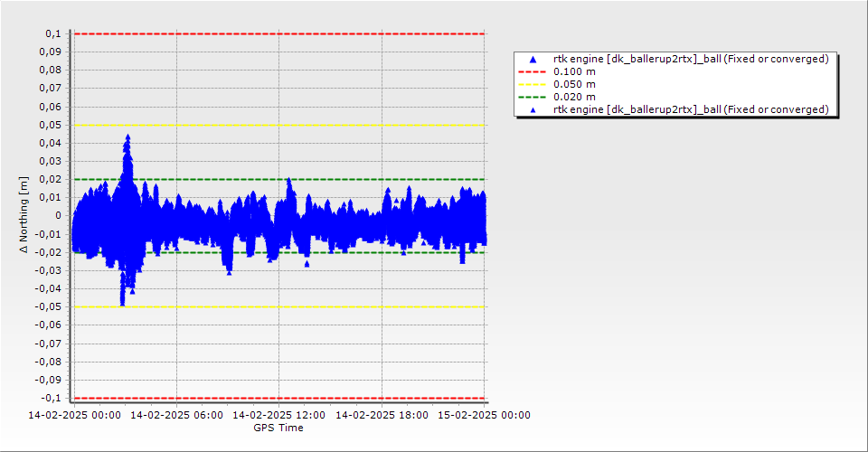
Task: Click the 0,09 y-axis label
Action: (x=51, y=52)
